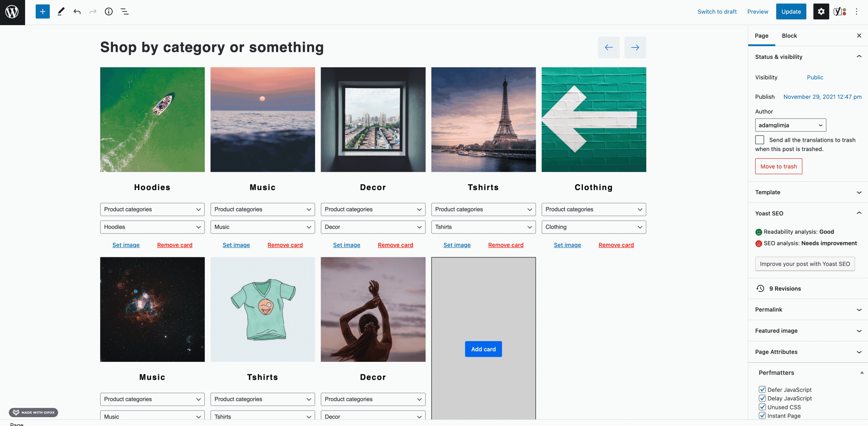Click the redo arrow icon
This screenshot has height=426, width=868.
point(93,12)
